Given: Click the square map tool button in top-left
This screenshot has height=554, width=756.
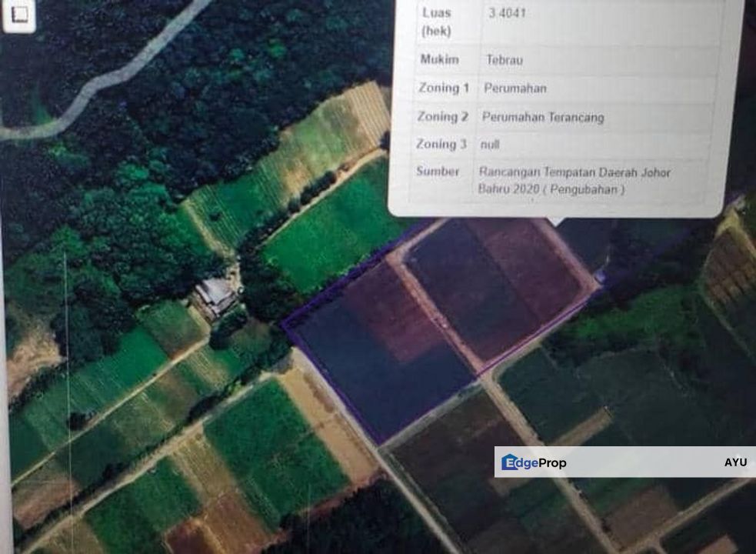Looking at the screenshot, I should 19,13.
